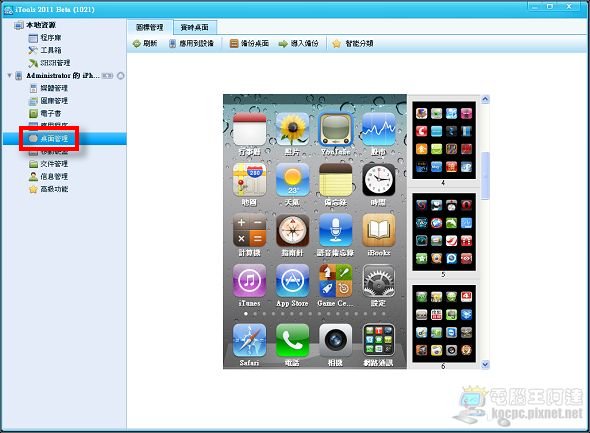Click the 指南針 compass app icon

tap(292, 230)
